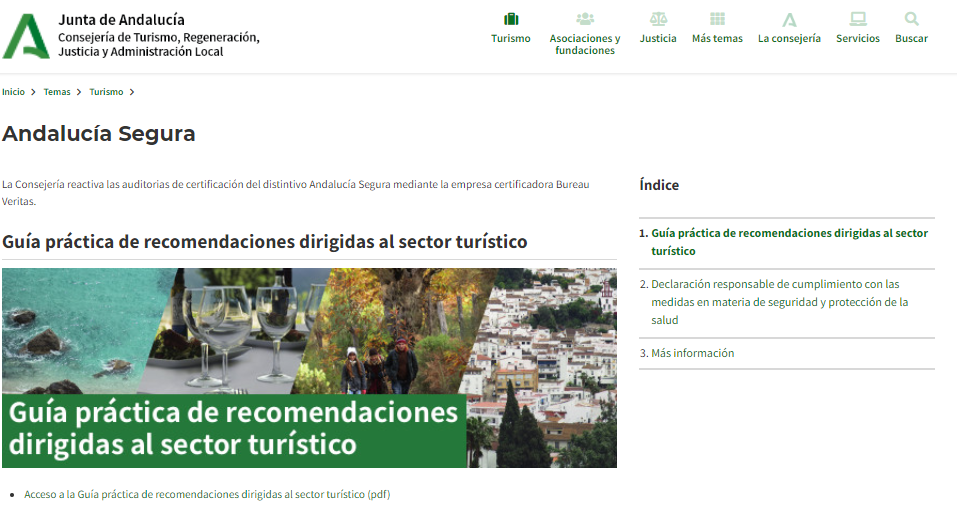The width and height of the screenshot is (957, 525).
Task: Open Acceso a la Guía práctica pdf link
Action: [x=207, y=494]
